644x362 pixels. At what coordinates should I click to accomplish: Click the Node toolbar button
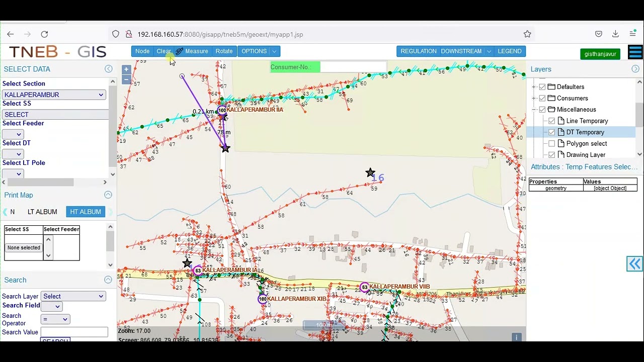pos(142,51)
